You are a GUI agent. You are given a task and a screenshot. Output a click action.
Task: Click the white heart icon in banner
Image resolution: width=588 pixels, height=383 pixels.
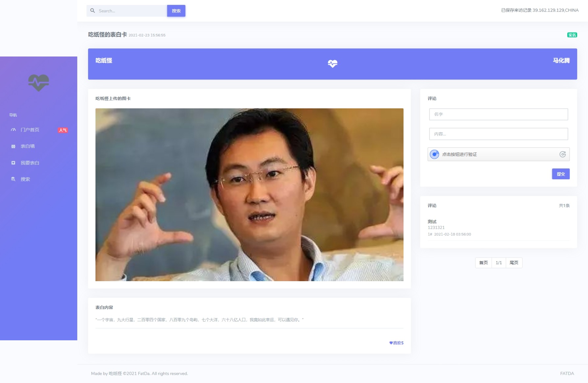point(332,64)
